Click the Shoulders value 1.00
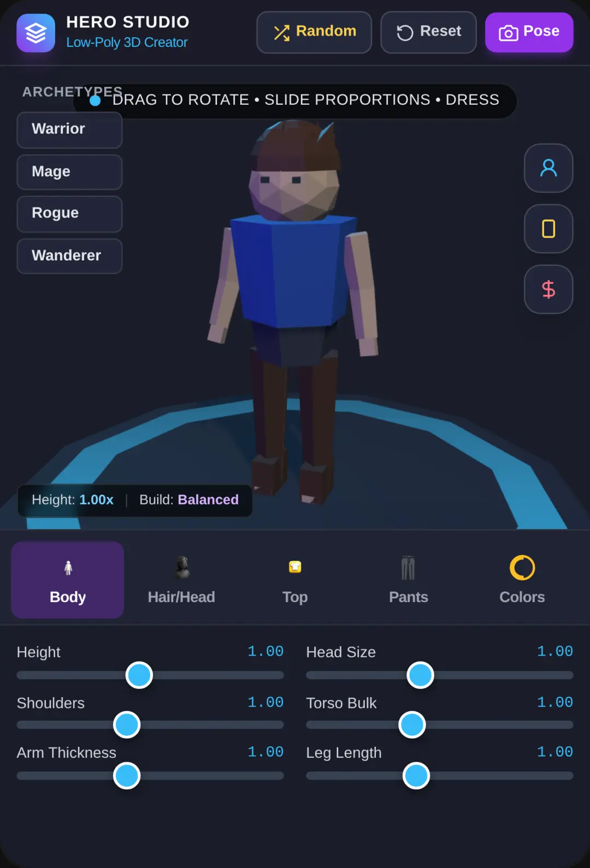The width and height of the screenshot is (590, 868). 265,702
